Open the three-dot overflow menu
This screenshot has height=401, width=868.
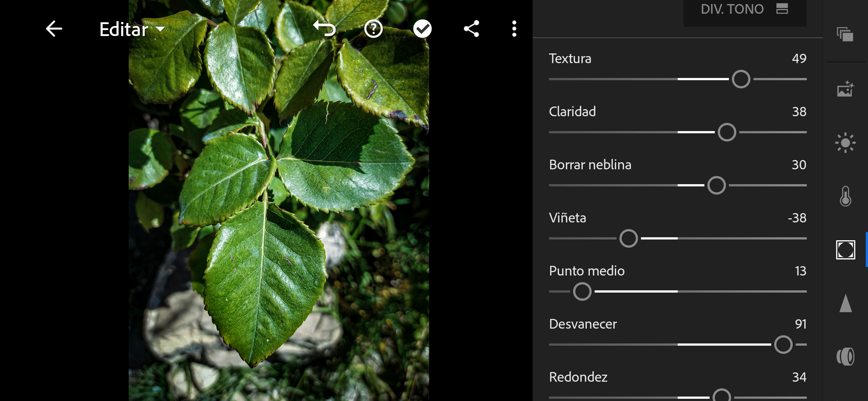pos(514,29)
